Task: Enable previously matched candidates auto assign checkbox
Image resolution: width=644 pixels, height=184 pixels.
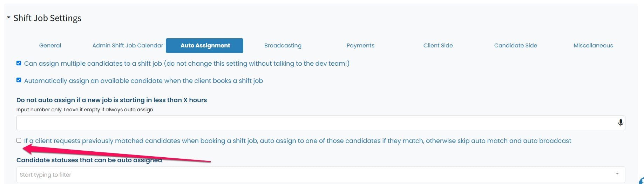Action: 19,140
